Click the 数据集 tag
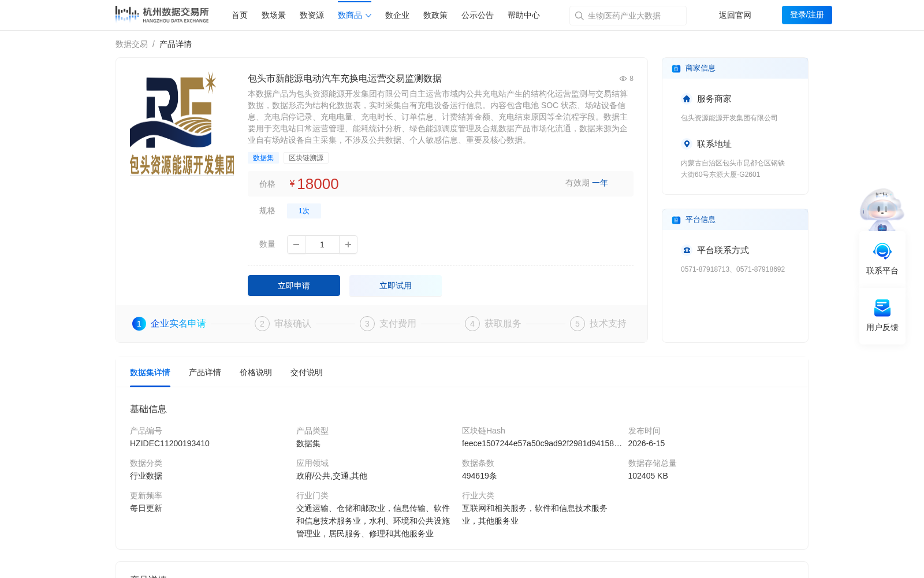 263,158
